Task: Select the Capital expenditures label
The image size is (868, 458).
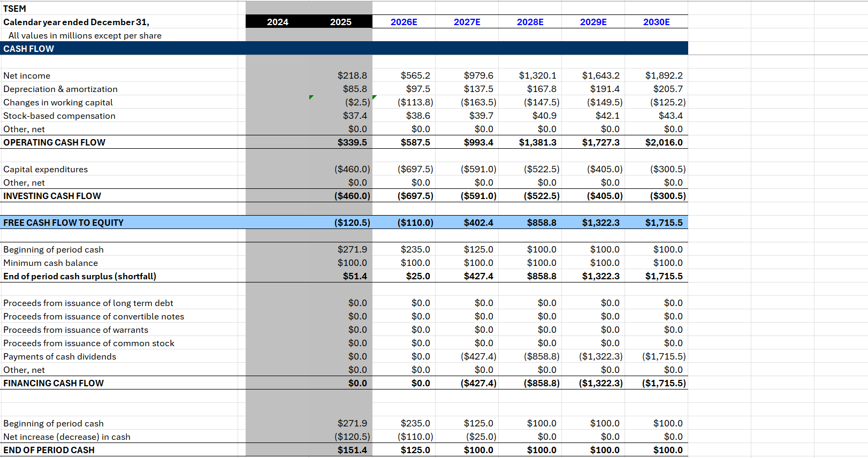Action: [x=45, y=169]
